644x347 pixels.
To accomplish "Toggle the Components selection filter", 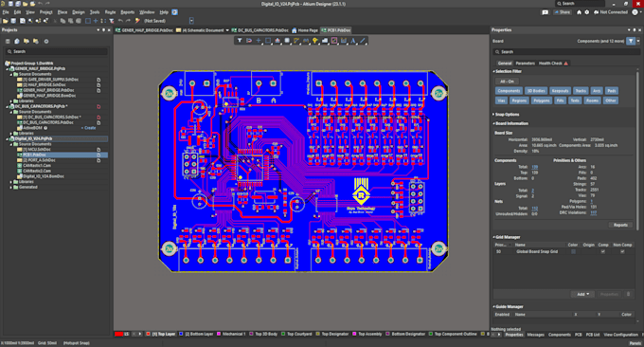I will [509, 91].
